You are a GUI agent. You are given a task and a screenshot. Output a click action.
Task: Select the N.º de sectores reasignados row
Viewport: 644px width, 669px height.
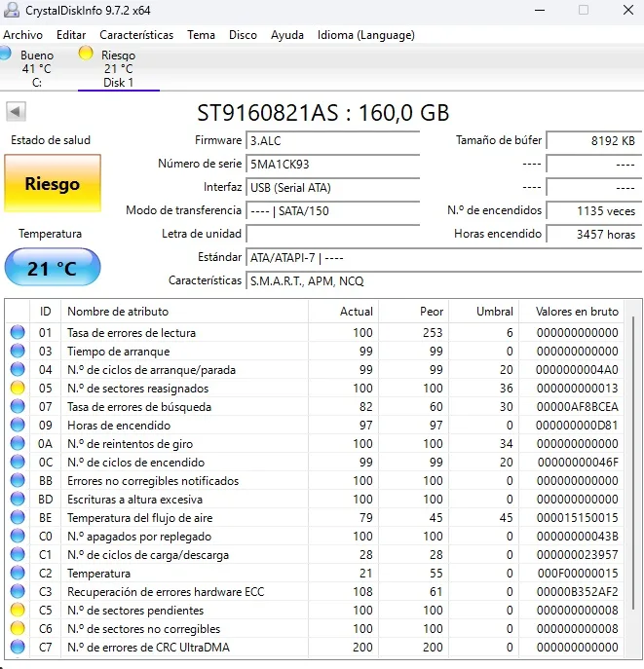315,388
